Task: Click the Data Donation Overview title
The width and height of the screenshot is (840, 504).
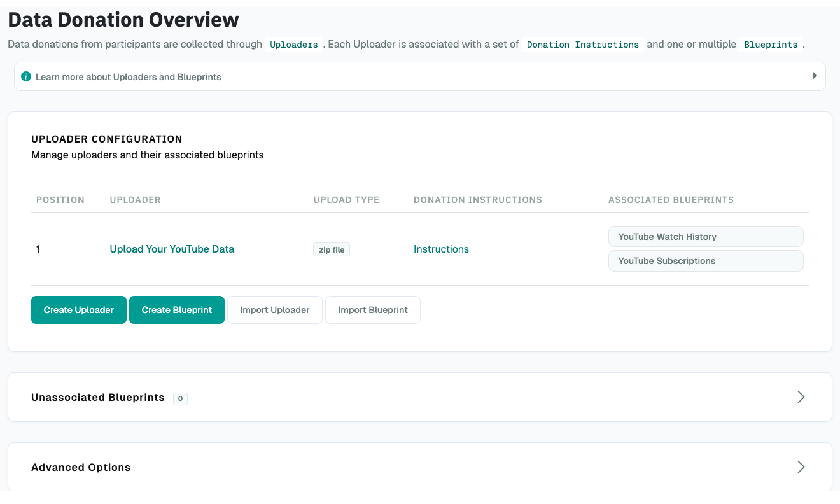Action: 123,20
